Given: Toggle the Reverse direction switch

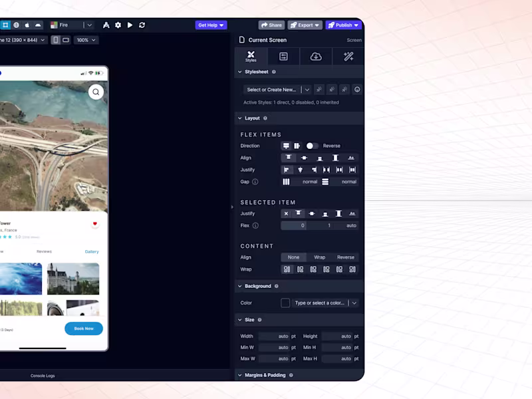Looking at the screenshot, I should pyautogui.click(x=313, y=146).
